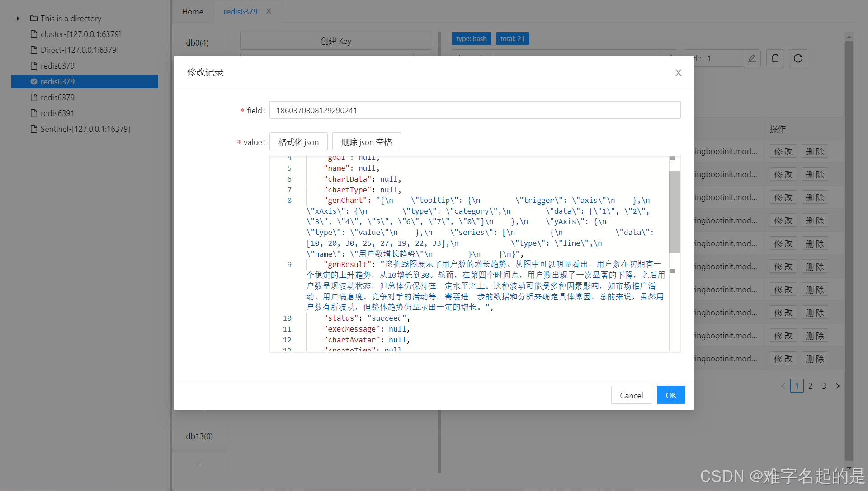Confirm the edit with OK

pyautogui.click(x=670, y=395)
